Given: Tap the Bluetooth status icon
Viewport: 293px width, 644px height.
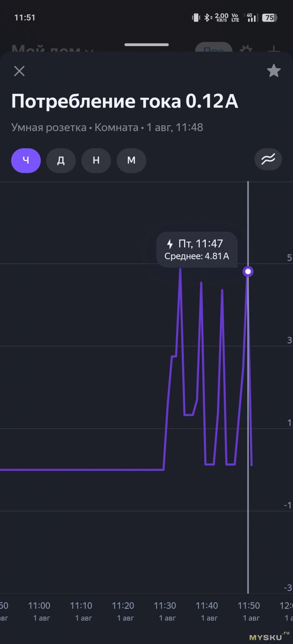Looking at the screenshot, I should tap(208, 18).
